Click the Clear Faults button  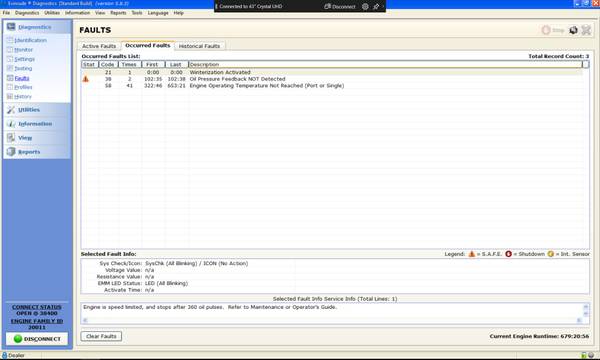pyautogui.click(x=101, y=336)
